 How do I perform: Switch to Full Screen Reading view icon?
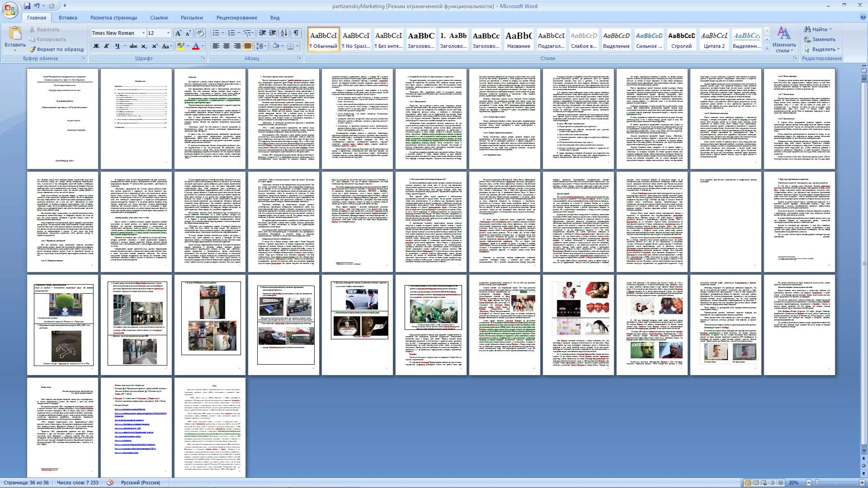pyautogui.click(x=756, y=483)
